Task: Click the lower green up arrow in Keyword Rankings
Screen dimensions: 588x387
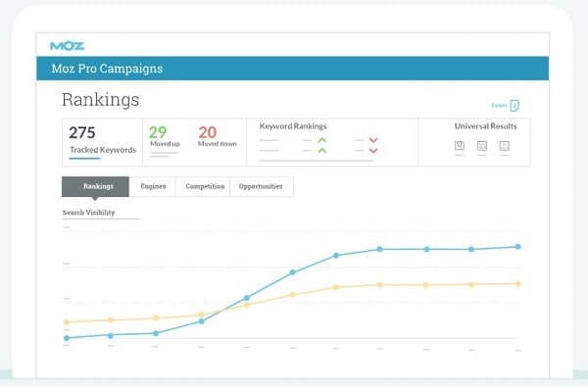Action: pyautogui.click(x=322, y=150)
